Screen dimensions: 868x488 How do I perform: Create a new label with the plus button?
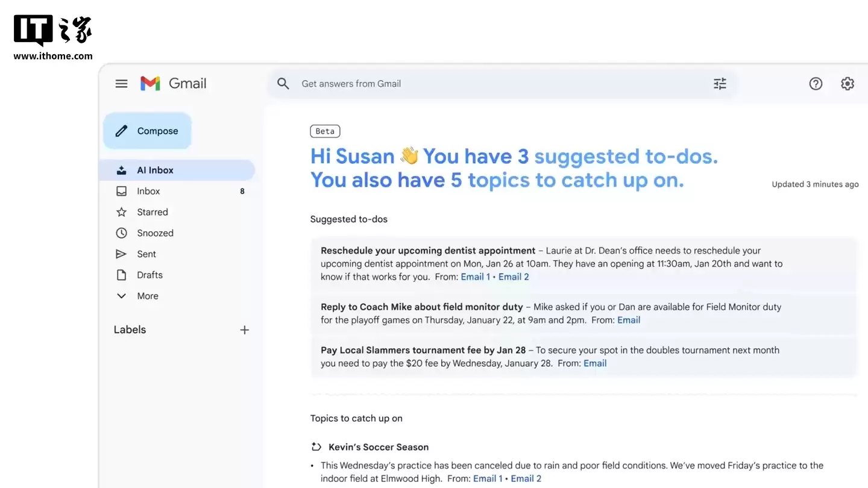pos(245,330)
